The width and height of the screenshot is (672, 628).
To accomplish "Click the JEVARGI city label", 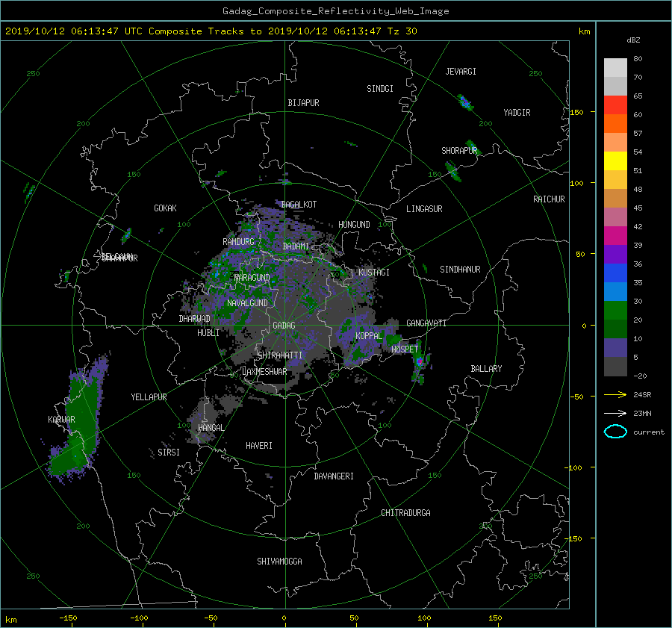I will point(461,72).
